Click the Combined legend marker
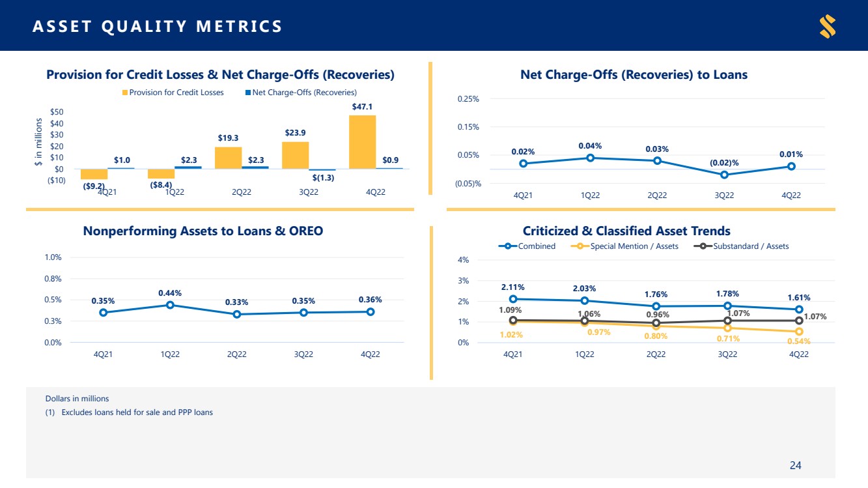Image resolution: width=868 pixels, height=488 pixels. click(x=508, y=246)
